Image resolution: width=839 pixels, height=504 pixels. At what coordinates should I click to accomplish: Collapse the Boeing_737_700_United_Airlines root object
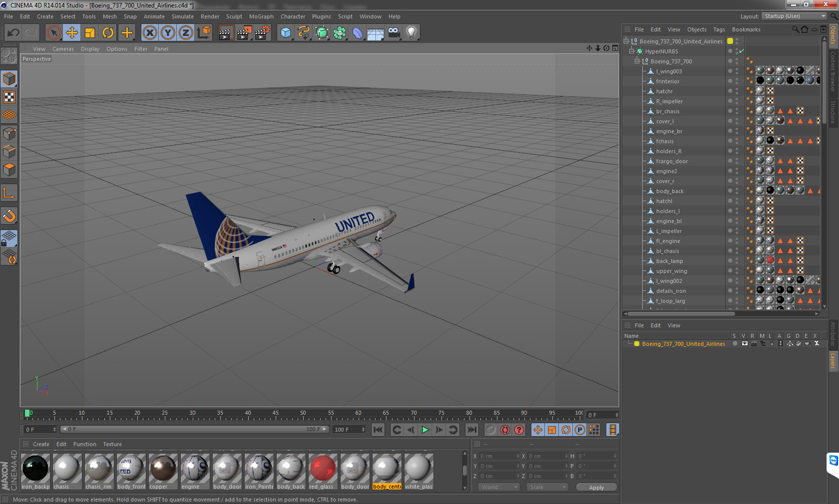(x=626, y=41)
